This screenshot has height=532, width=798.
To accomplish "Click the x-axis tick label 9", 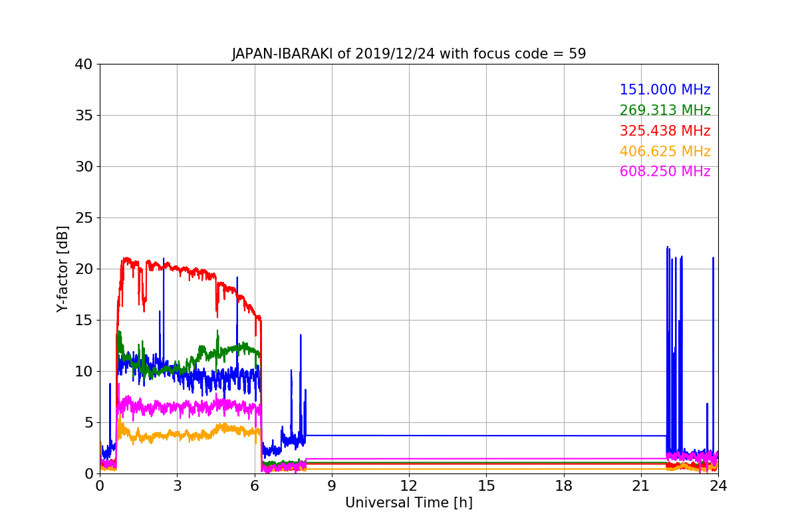I will [332, 486].
